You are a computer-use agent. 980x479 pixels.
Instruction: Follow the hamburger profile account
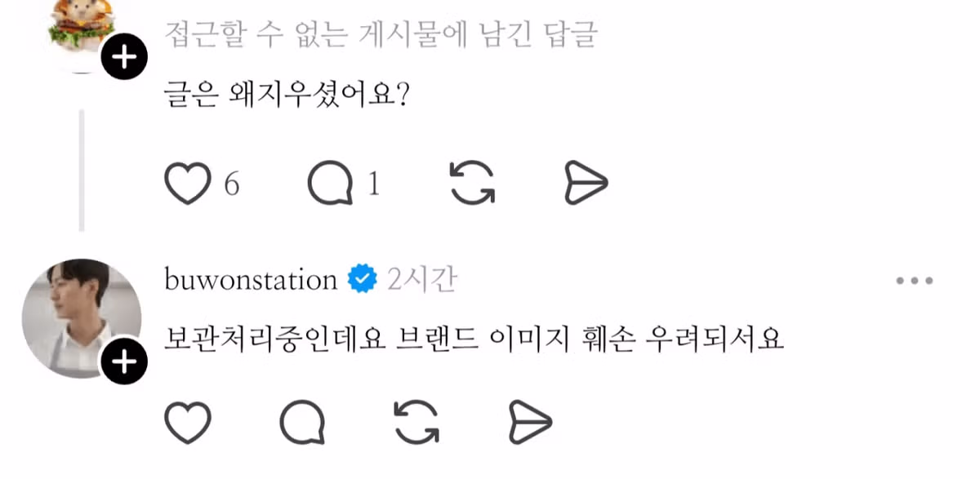[124, 56]
